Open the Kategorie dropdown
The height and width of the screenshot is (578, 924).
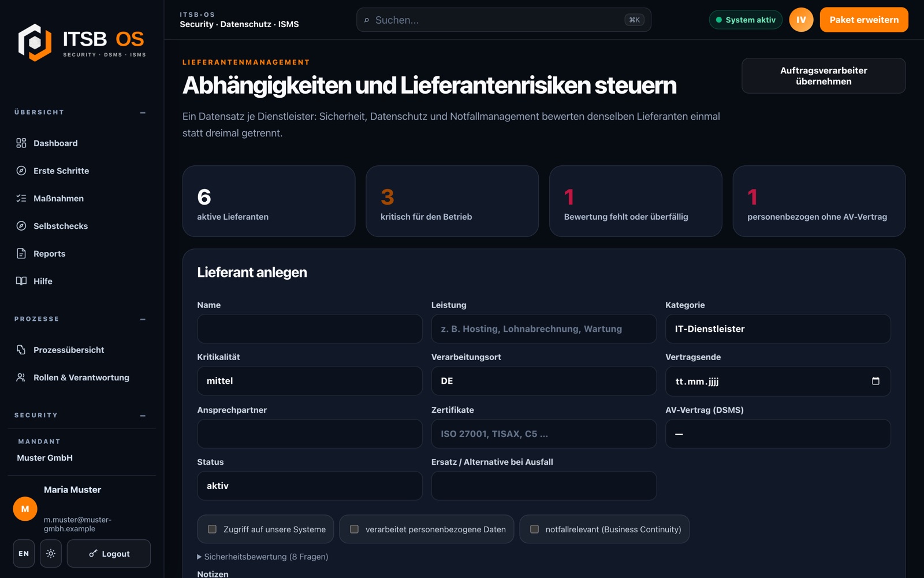tap(778, 329)
